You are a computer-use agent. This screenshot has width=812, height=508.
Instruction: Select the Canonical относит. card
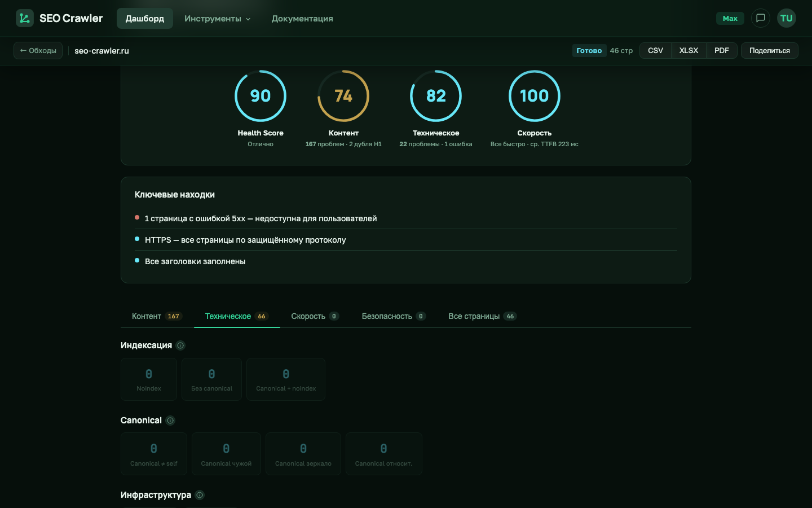pos(384,454)
